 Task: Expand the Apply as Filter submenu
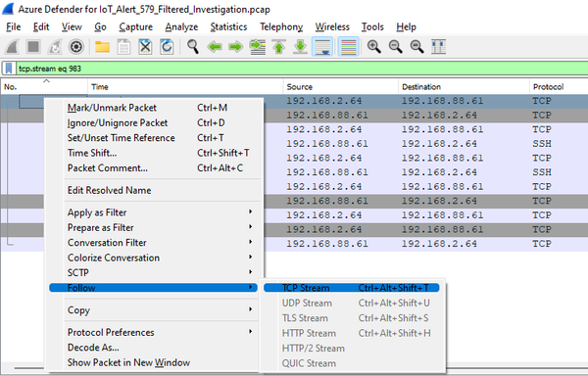[x=154, y=212]
